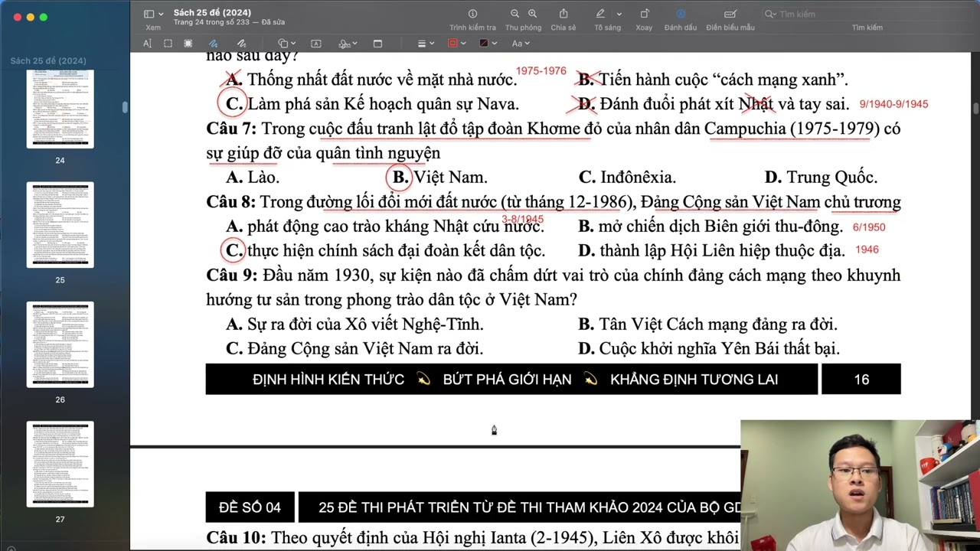Screen dimensions: 980x551
Task: Open the Shapes dropdown
Action: pyautogui.click(x=286, y=44)
